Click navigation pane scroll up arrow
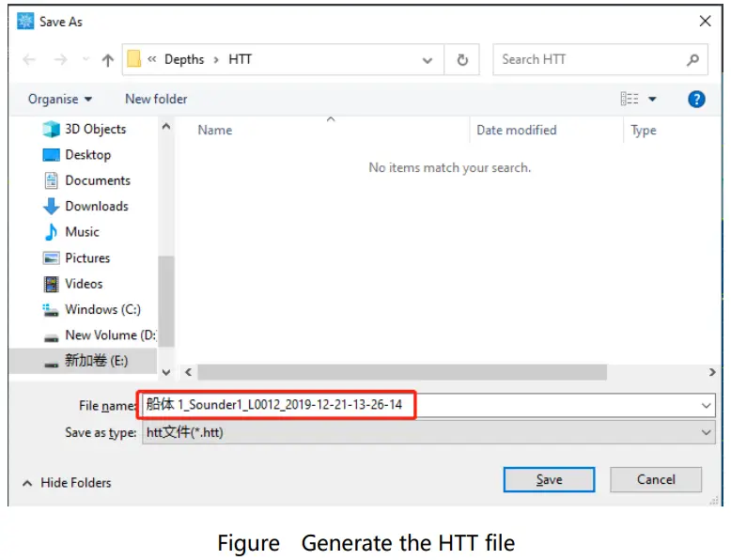Screen dimensions: 731x560 166,126
